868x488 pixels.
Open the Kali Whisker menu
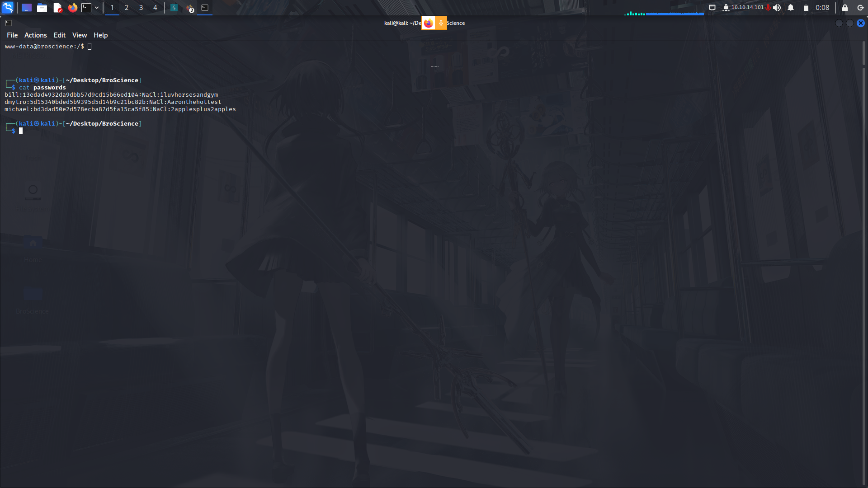click(x=8, y=7)
